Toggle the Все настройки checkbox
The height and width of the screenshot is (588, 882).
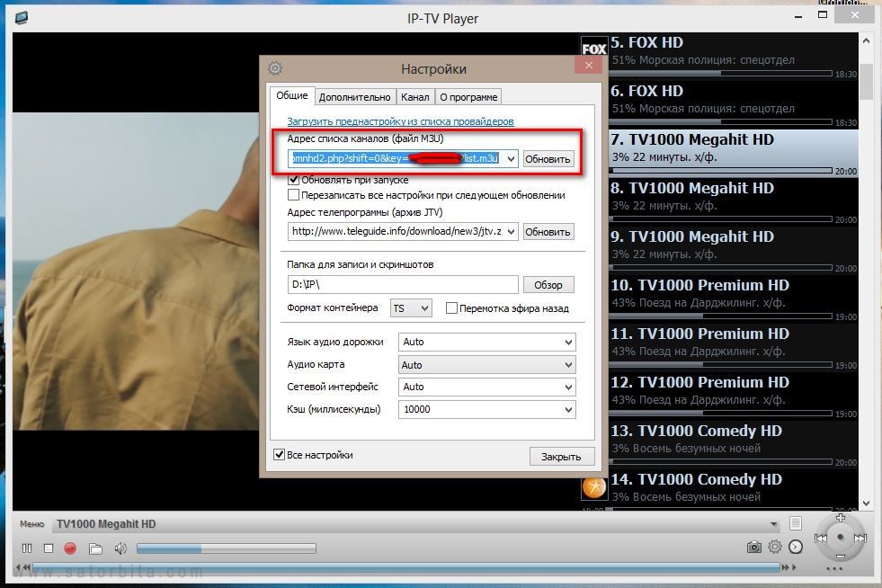coord(279,455)
